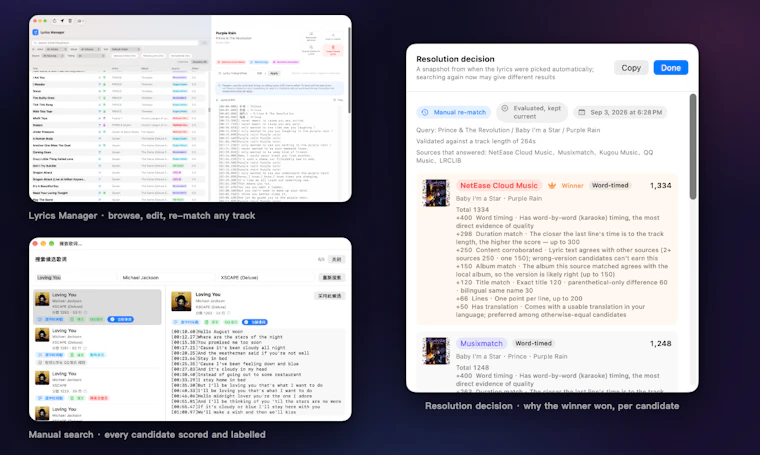Image resolution: width=760 pixels, height=455 pixels.
Task: Open the Timing filter dropdown in Lyrics Manager
Action: 91,56
